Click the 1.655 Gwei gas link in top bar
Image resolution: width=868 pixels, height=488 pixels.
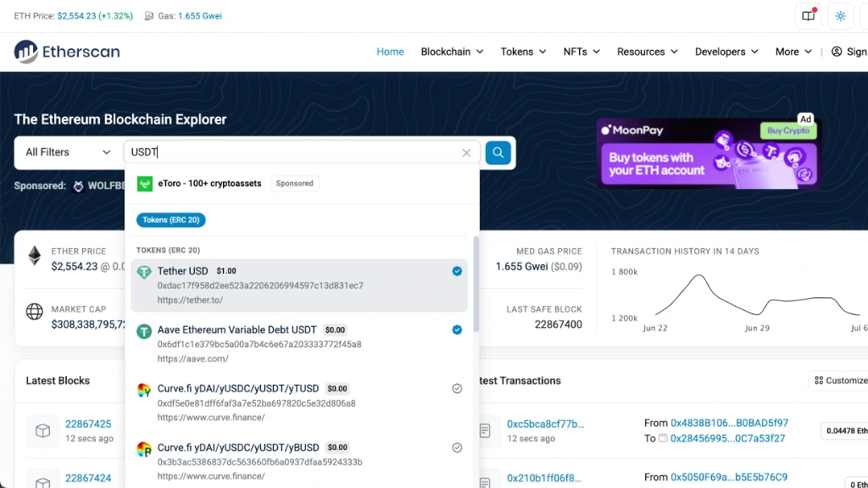point(200,16)
